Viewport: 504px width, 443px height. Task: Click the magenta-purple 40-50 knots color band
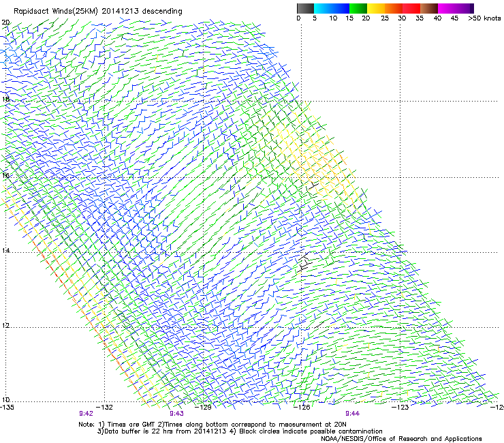tap(456, 8)
